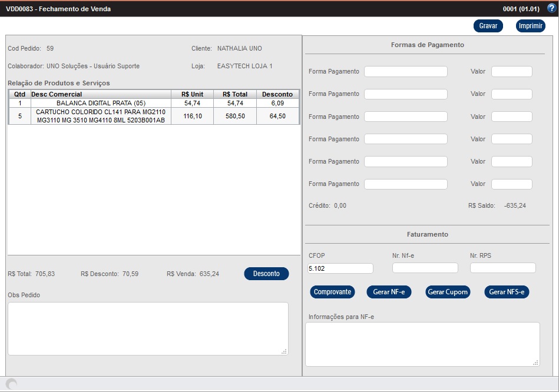Click into the Nr. RPS field
Image resolution: width=559 pixels, height=392 pixels.
coord(502,268)
